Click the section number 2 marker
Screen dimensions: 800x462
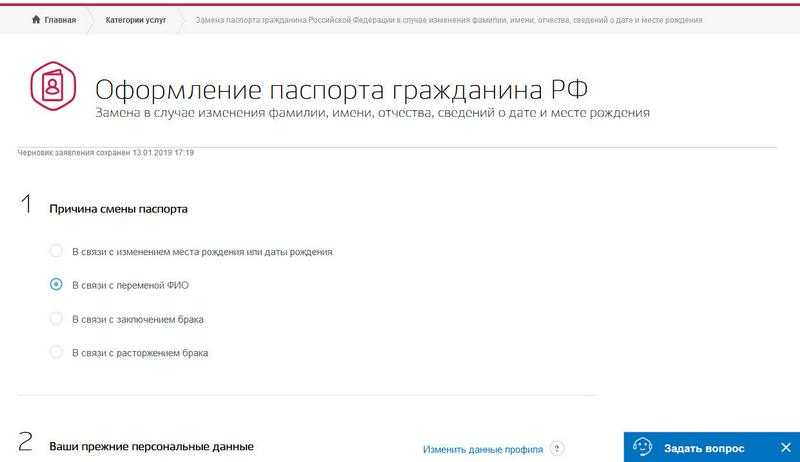click(26, 443)
